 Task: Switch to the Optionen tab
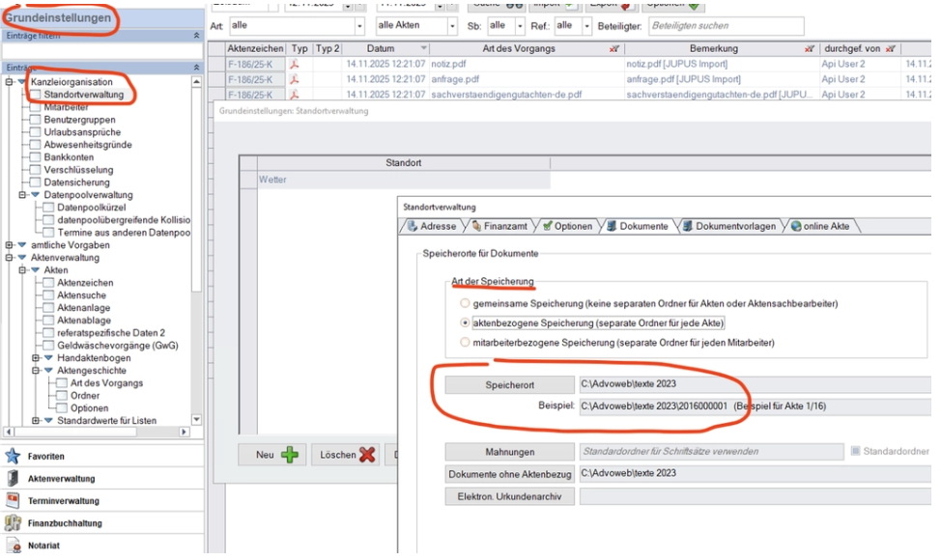(x=567, y=226)
